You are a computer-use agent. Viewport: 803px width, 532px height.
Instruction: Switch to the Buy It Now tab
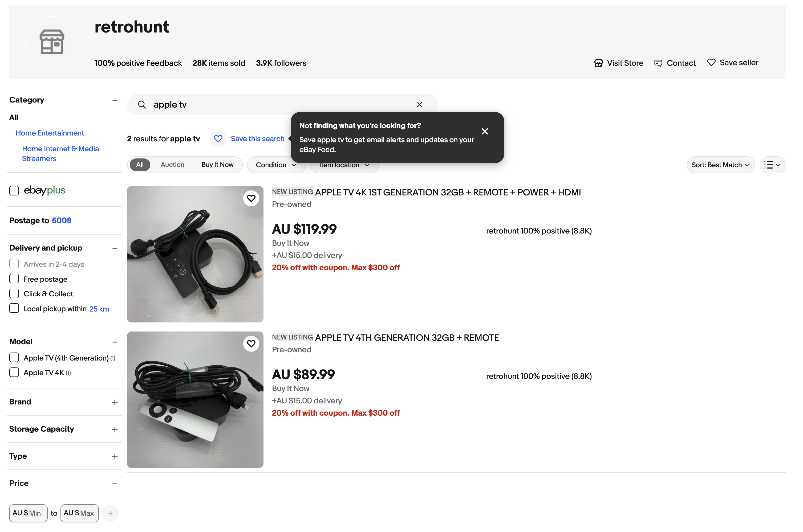point(217,165)
